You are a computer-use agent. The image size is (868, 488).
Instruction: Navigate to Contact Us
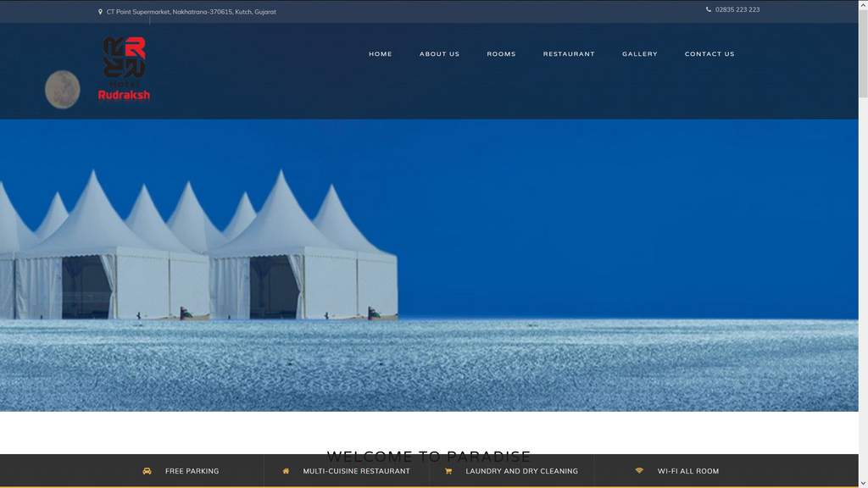click(709, 54)
